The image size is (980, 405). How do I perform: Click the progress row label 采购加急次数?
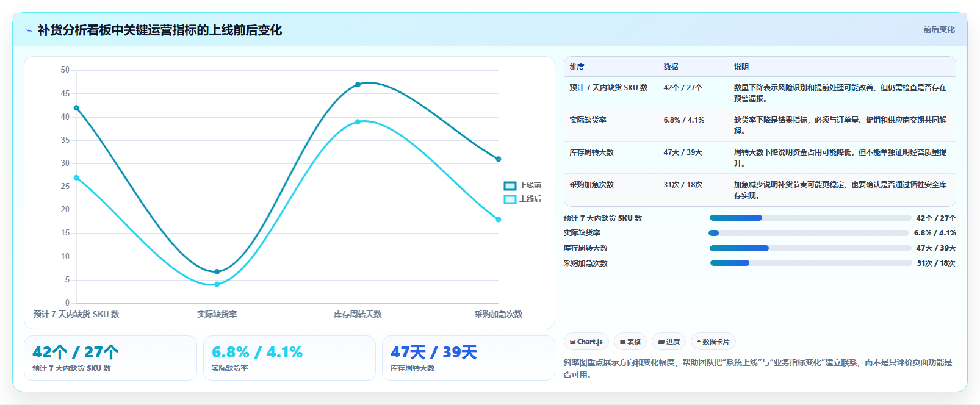[585, 263]
